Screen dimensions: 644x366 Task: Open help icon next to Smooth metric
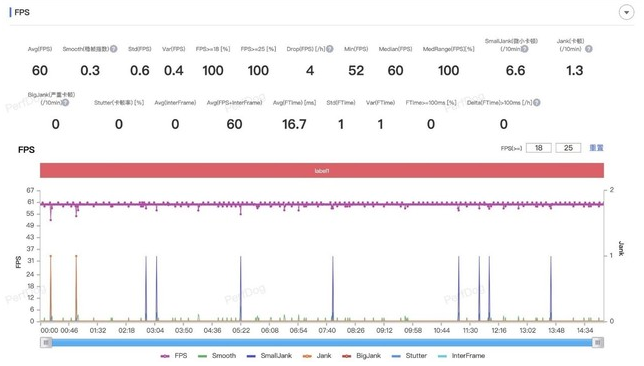[x=114, y=49]
